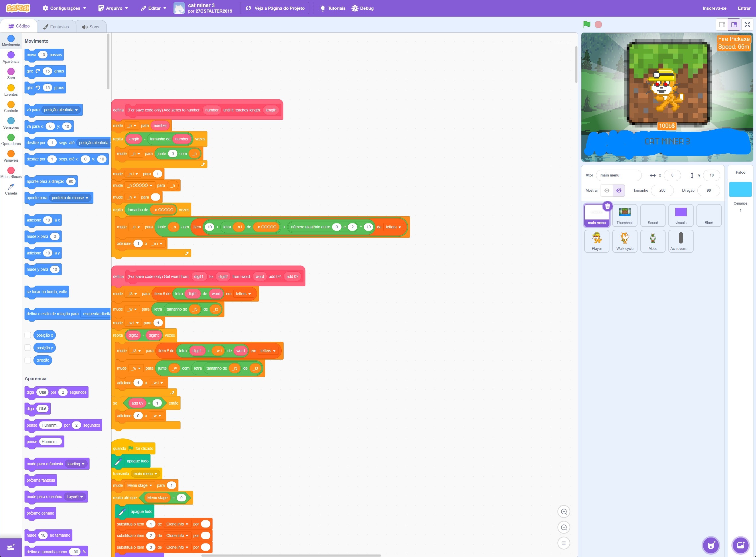Zoom in the code workspace
This screenshot has height=557, width=756.
564,511
